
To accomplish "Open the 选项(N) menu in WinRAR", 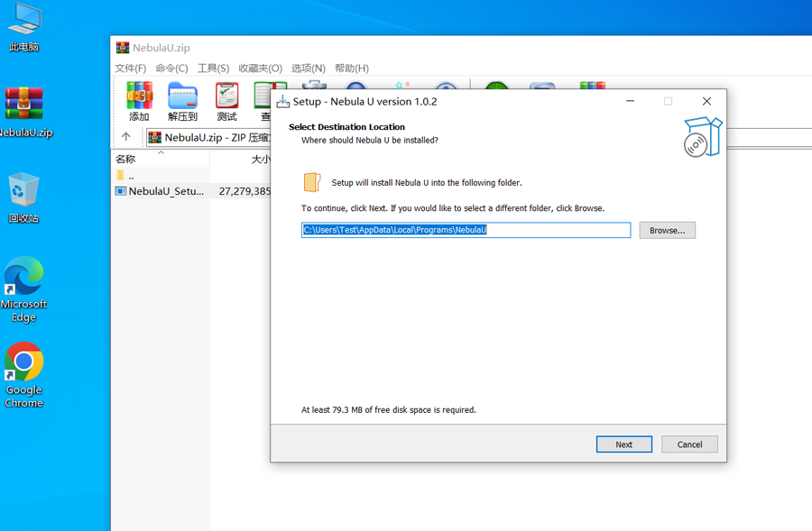I will 309,69.
